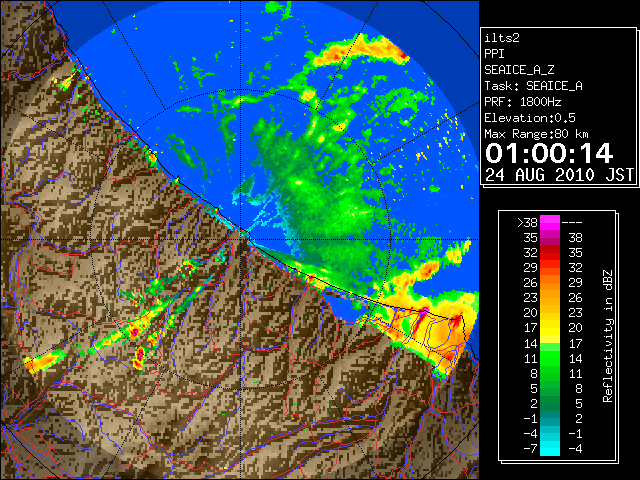Click the 'PRF: 1800Hz' text

(x=522, y=102)
